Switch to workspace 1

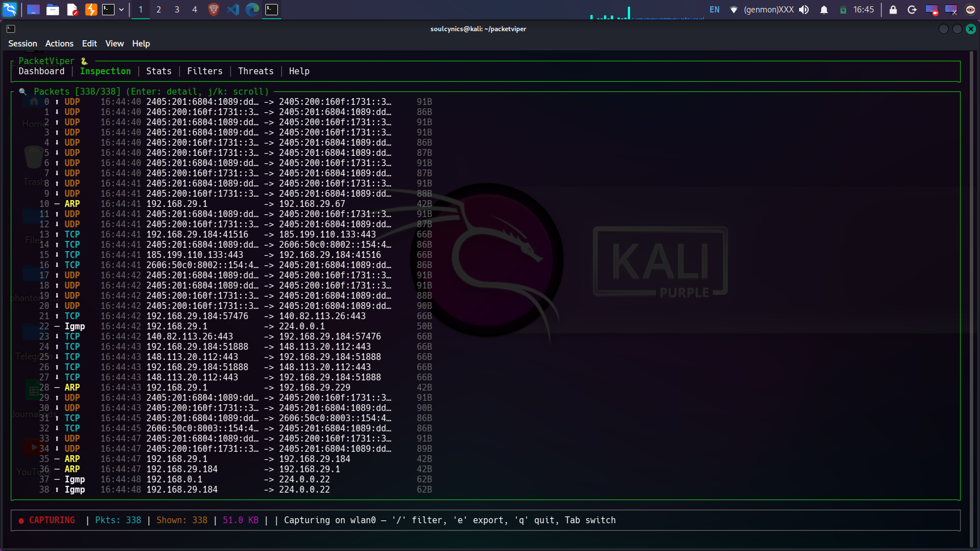141,10
